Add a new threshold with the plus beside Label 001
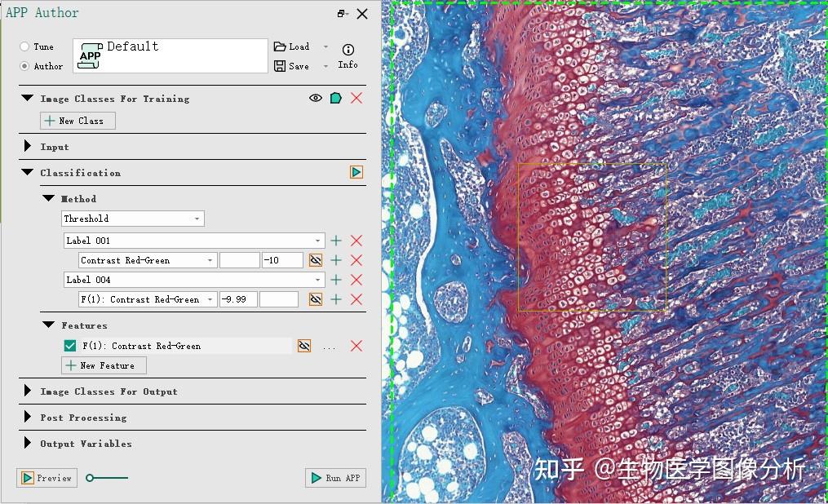The image size is (828, 504). coord(335,240)
